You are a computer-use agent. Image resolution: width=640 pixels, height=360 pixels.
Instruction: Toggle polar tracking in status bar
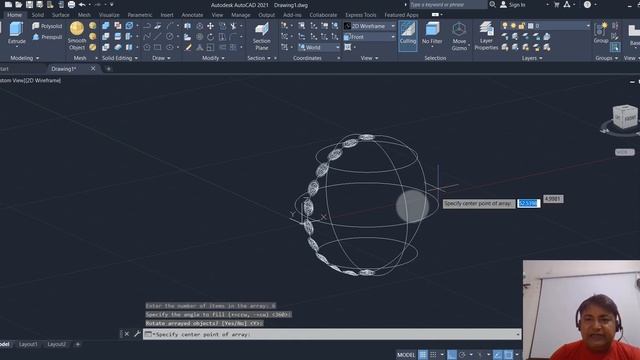462,355
